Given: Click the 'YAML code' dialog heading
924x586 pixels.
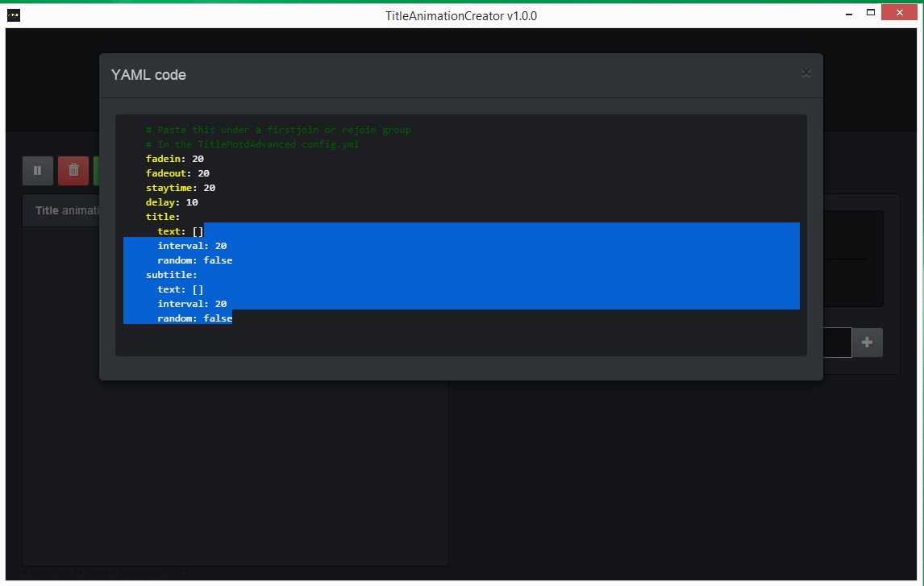Looking at the screenshot, I should pyautogui.click(x=148, y=75).
